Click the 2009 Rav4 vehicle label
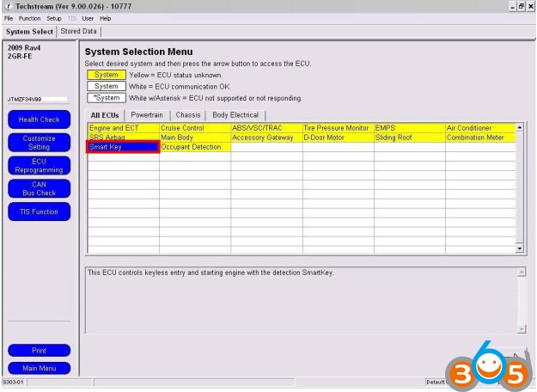This screenshot has width=537, height=392. point(24,47)
